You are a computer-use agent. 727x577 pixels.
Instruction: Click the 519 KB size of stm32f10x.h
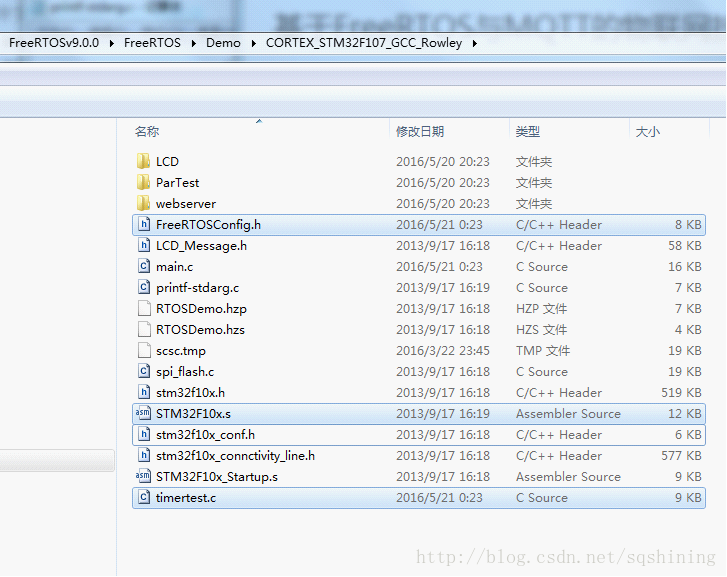[x=681, y=392]
